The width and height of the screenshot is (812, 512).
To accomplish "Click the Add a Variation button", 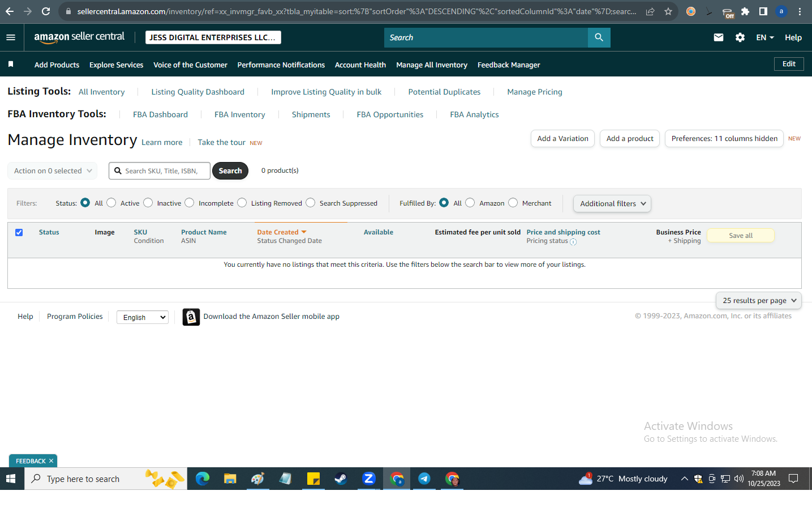I will click(562, 138).
